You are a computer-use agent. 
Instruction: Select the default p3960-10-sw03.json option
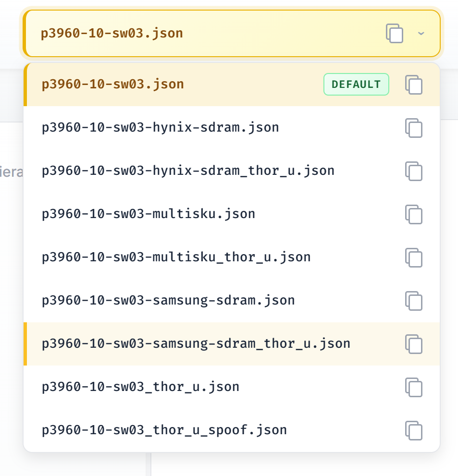232,85
